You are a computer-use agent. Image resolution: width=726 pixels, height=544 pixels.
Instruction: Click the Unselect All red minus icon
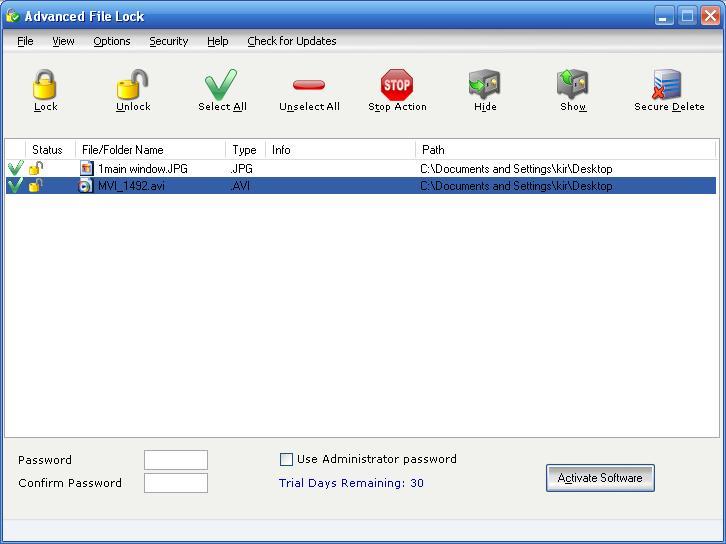[309, 84]
